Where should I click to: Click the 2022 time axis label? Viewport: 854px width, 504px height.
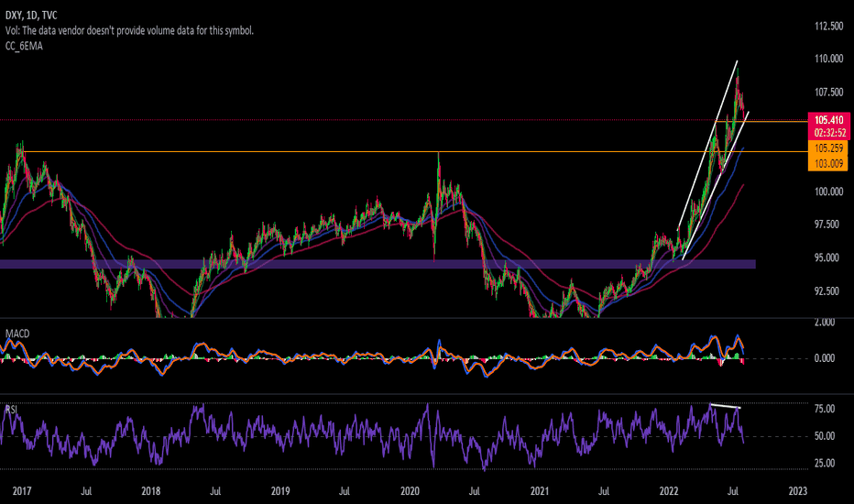[669, 491]
